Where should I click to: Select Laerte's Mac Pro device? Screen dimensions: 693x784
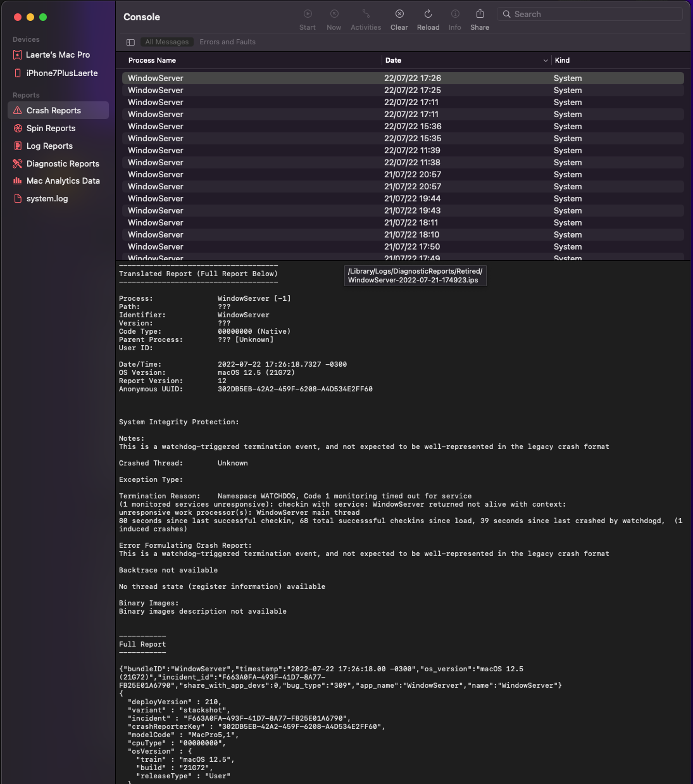[x=58, y=55]
